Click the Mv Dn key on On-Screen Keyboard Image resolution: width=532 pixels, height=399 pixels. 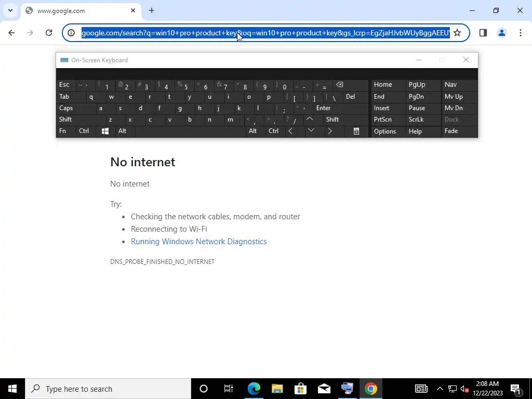tap(459, 108)
